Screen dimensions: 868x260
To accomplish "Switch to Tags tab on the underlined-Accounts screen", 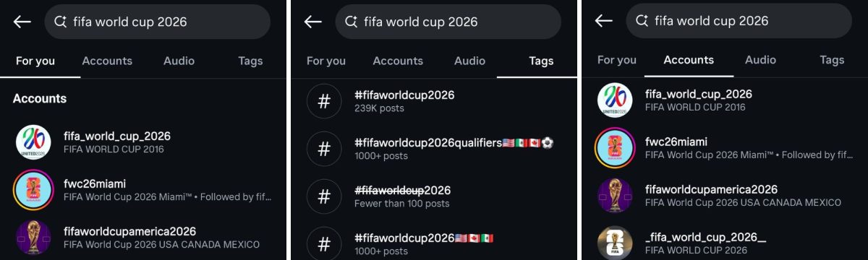I will pyautogui.click(x=832, y=60).
